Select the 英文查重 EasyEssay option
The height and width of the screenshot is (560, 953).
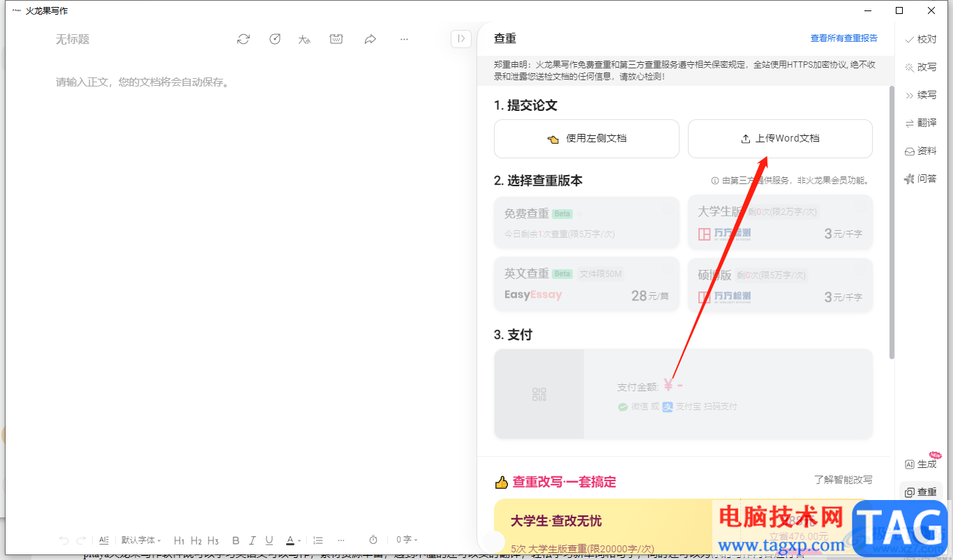click(x=587, y=284)
